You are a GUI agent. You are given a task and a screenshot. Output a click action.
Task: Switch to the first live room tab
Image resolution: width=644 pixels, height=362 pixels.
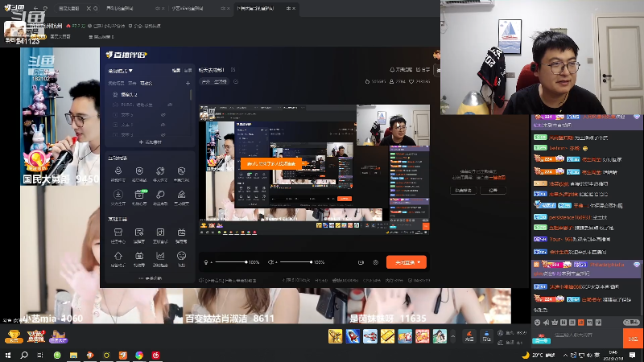(x=120, y=8)
